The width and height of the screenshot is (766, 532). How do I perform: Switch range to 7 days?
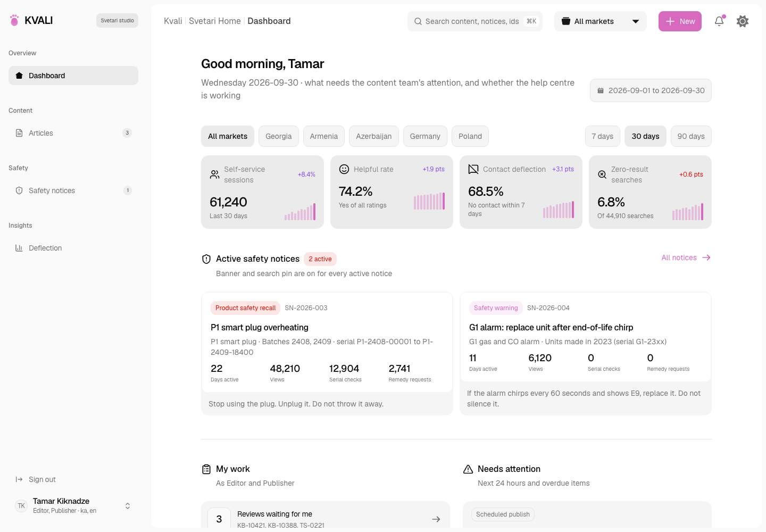(x=603, y=136)
